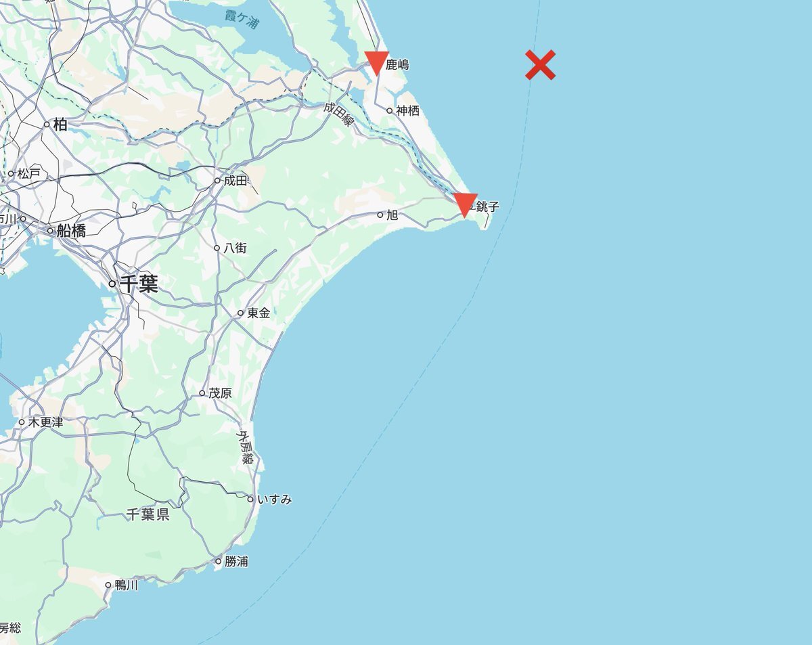Viewport: 812px width, 645px height.
Task: Click the 千葉 city marker circle
Action: (x=112, y=284)
